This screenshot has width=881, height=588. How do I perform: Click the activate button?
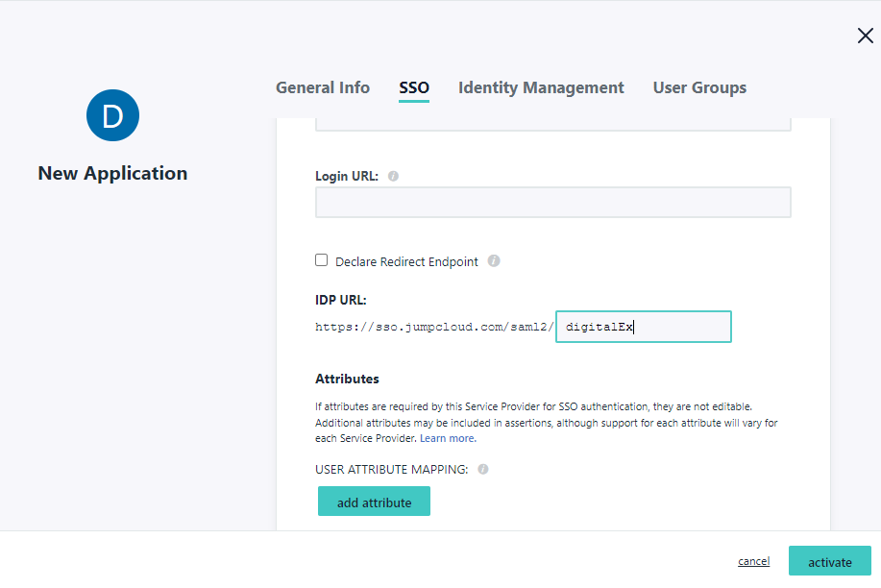pyautogui.click(x=829, y=561)
